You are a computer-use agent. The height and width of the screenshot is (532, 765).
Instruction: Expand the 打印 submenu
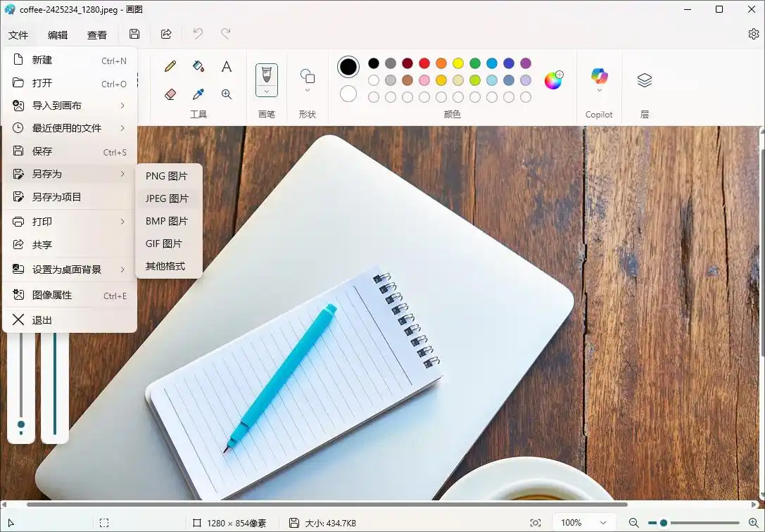pos(70,222)
